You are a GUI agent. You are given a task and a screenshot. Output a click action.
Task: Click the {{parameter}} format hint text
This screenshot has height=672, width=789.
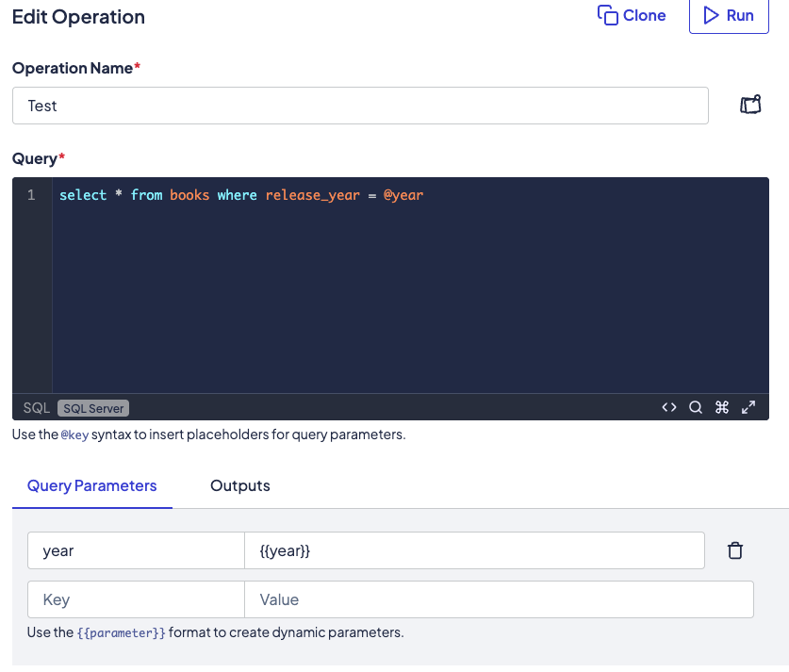[x=122, y=632]
